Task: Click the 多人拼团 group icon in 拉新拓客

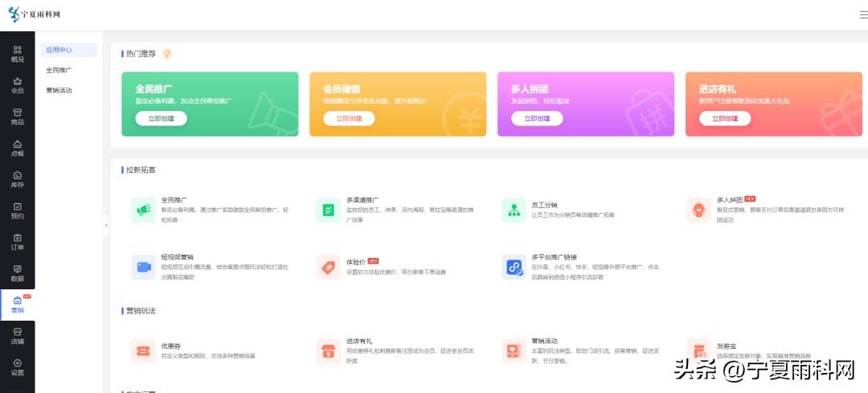Action: [x=698, y=210]
